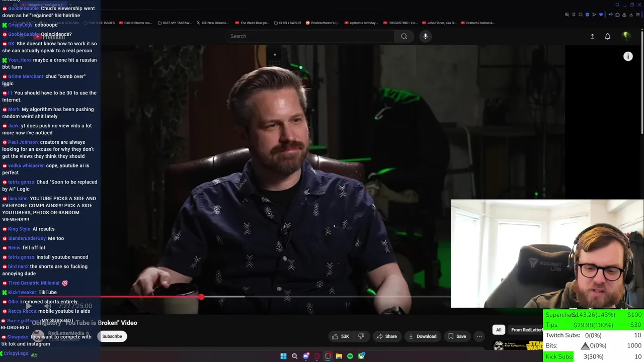Open File Explorer from taskbar
The height and width of the screenshot is (362, 644).
339,356
